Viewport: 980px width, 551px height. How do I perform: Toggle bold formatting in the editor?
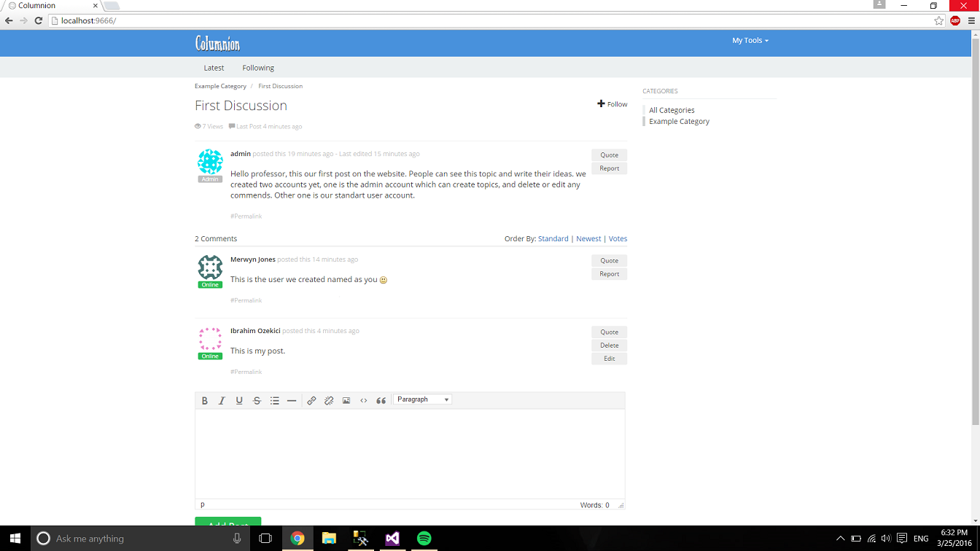coord(205,401)
